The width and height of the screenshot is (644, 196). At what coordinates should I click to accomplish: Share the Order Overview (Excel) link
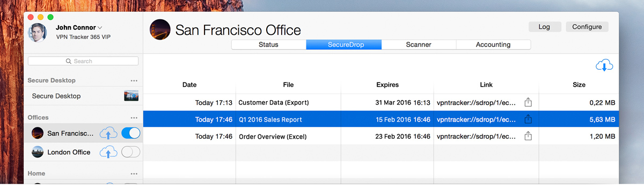coord(528,136)
